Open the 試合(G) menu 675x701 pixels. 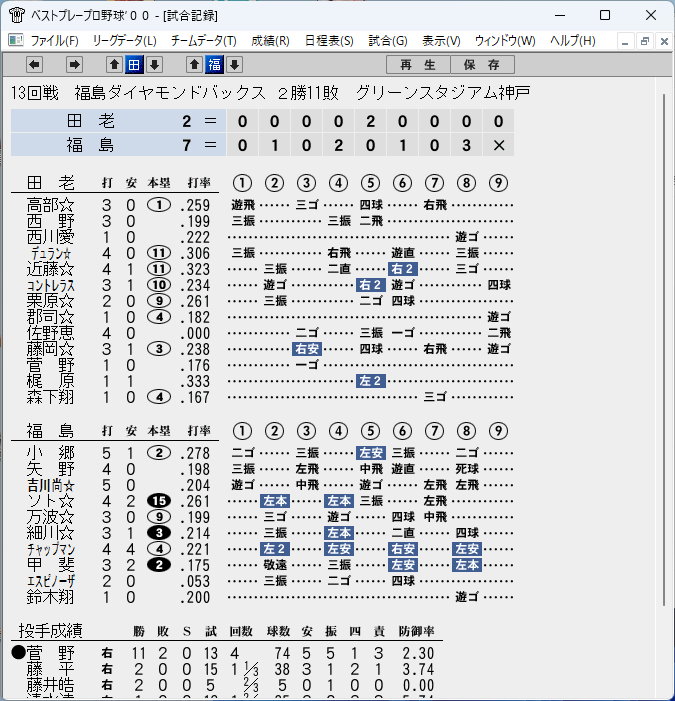click(388, 41)
